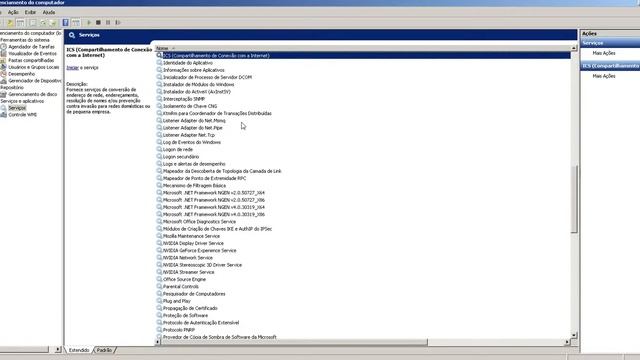Click the pause service toolbar icon
Viewport: 640px width, 360px height.
click(108, 22)
